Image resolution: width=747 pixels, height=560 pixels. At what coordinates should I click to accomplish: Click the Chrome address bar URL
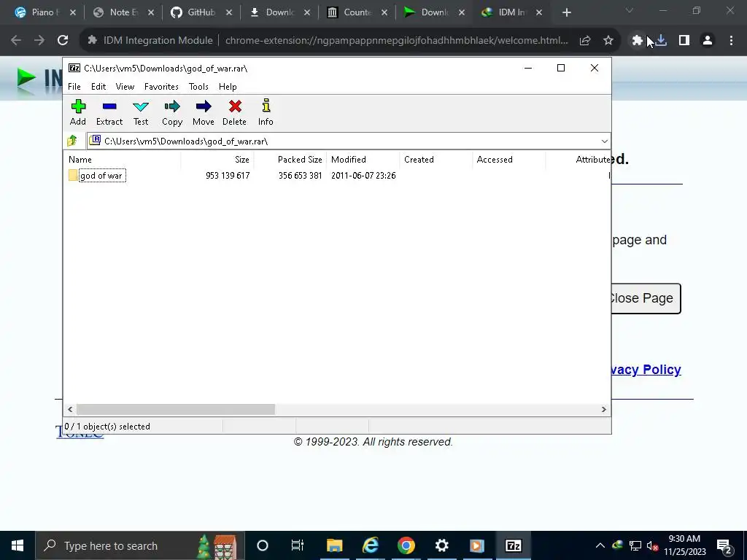click(396, 41)
